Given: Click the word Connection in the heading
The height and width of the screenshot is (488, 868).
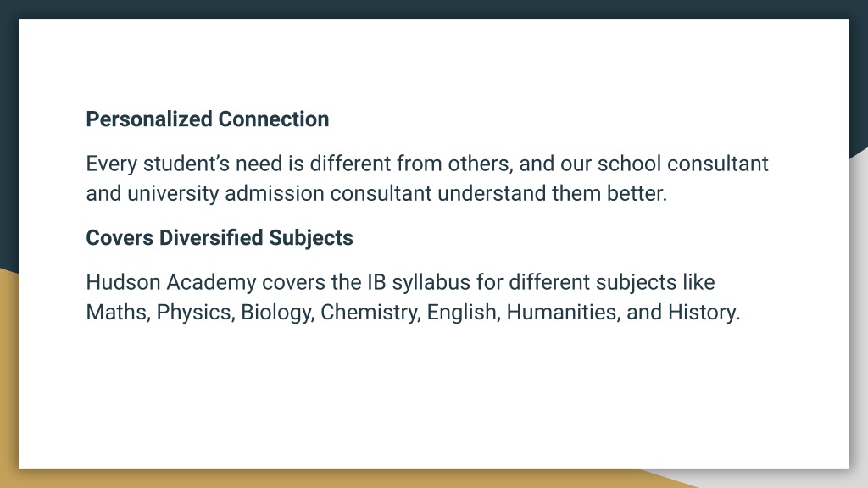Looking at the screenshot, I should (274, 119).
